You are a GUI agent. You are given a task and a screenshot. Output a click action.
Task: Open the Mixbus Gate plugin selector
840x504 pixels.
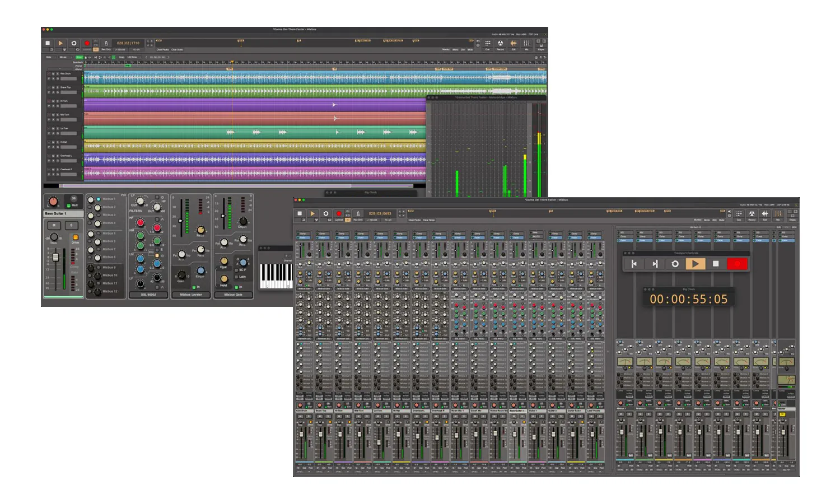[x=233, y=295]
